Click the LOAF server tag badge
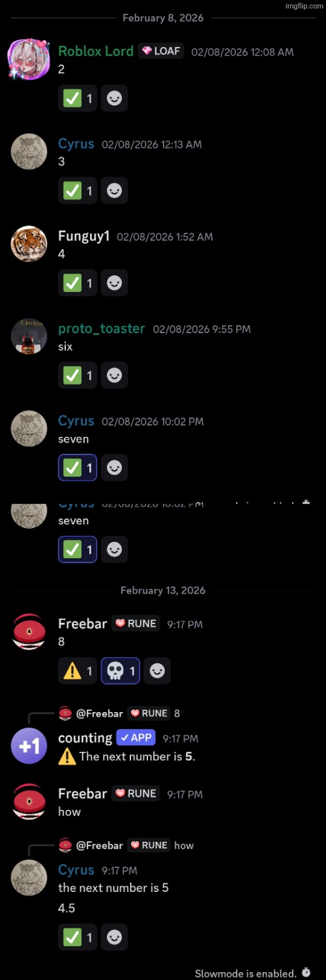This screenshot has height=980, width=326. point(161,51)
